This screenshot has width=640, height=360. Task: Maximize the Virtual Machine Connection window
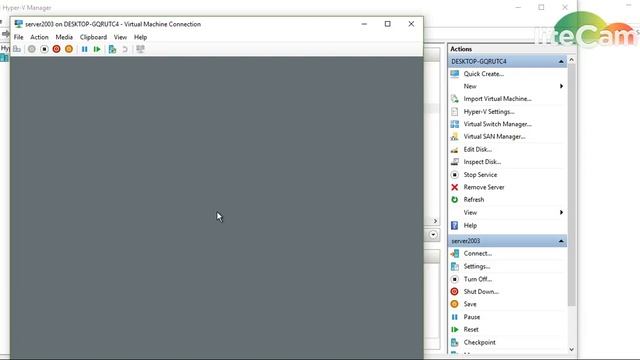(388, 24)
